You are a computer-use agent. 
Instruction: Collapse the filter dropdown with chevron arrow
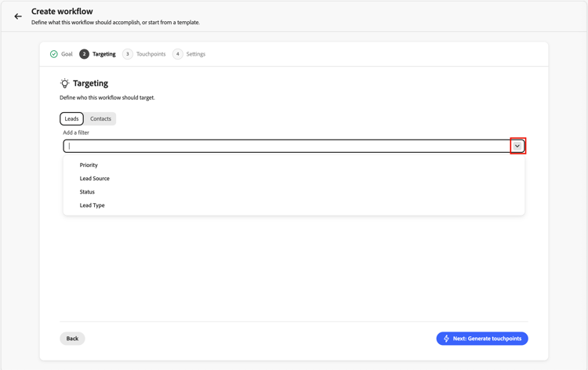(x=517, y=146)
